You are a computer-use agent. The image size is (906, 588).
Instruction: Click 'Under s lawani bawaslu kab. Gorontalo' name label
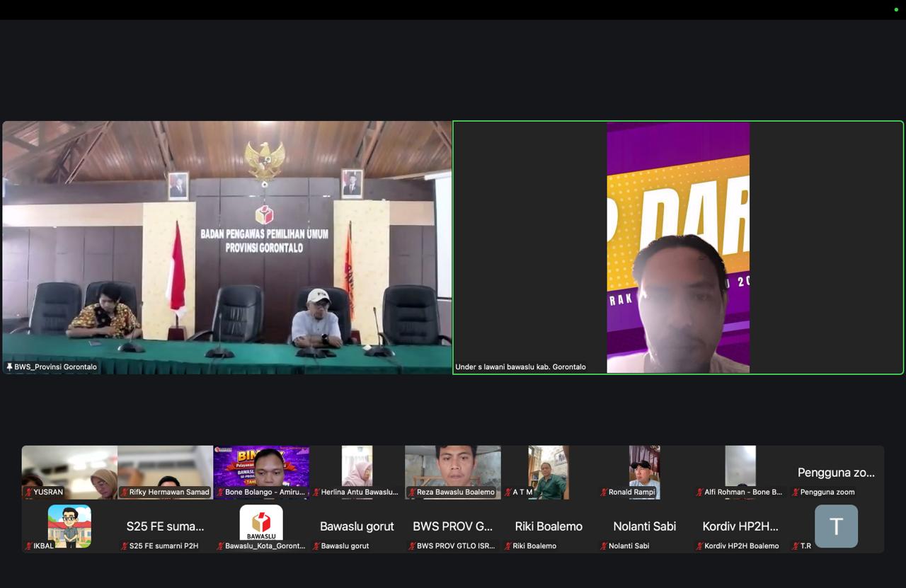point(520,367)
